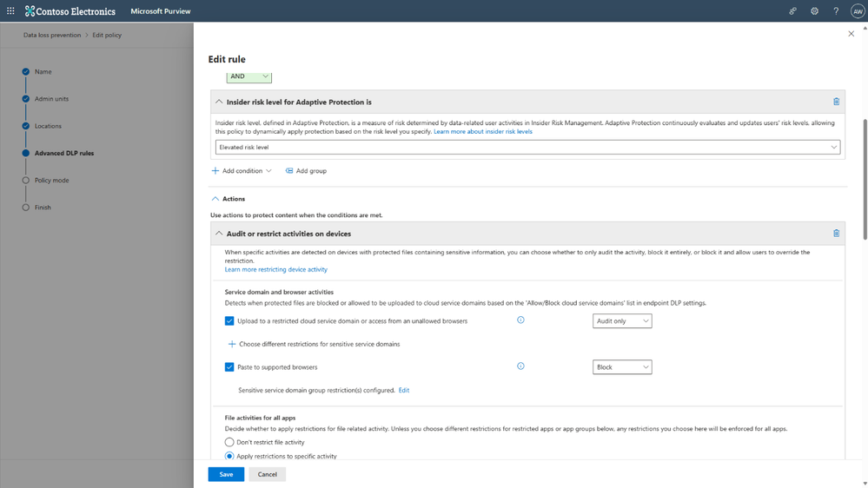Open the app launcher waffle icon
868x488 pixels.
click(x=10, y=11)
